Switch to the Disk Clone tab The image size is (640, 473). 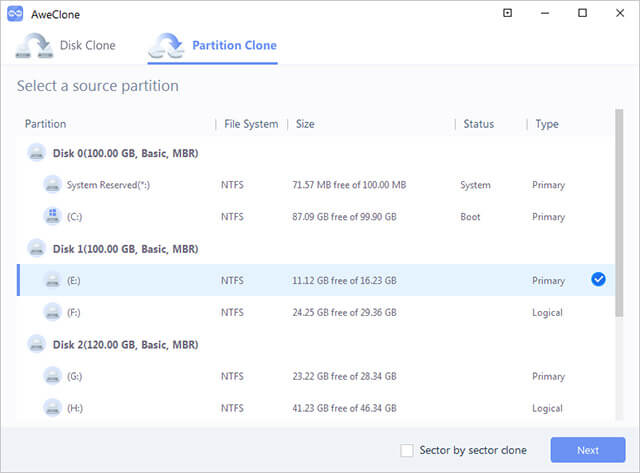(66, 46)
